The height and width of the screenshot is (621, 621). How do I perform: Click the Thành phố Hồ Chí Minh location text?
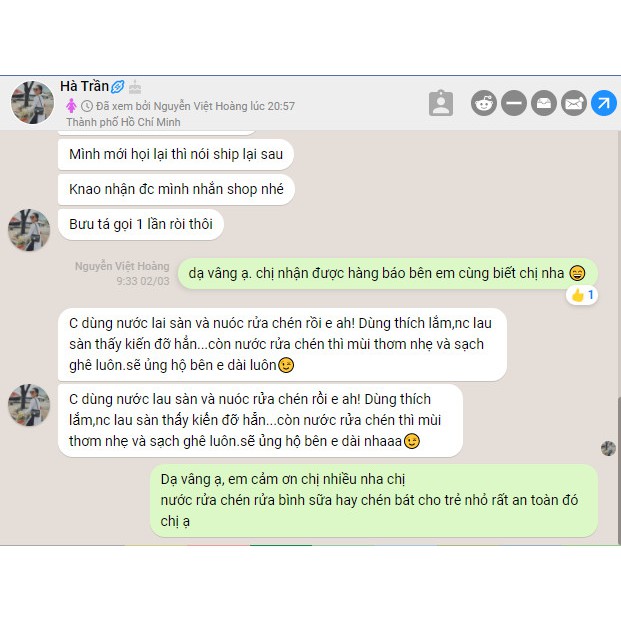pos(123,122)
